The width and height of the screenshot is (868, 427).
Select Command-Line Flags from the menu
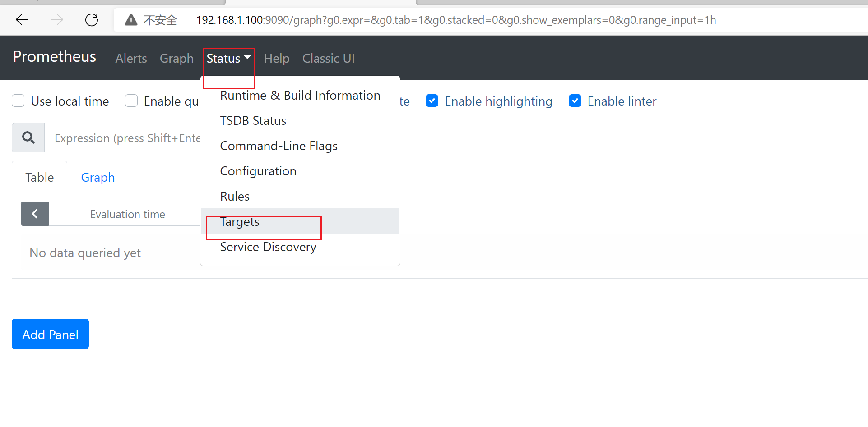click(300, 146)
